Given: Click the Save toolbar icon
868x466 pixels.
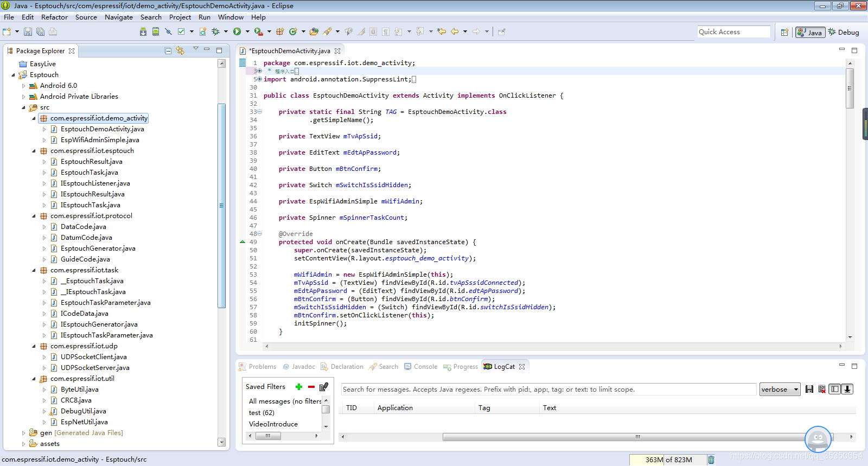Looking at the screenshot, I should tap(28, 32).
